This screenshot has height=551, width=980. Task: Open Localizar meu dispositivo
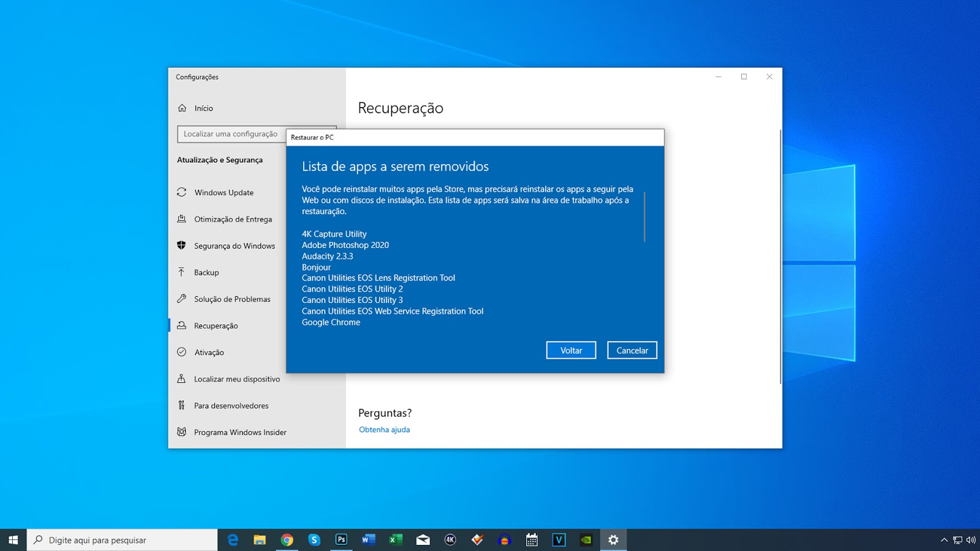[x=236, y=379]
